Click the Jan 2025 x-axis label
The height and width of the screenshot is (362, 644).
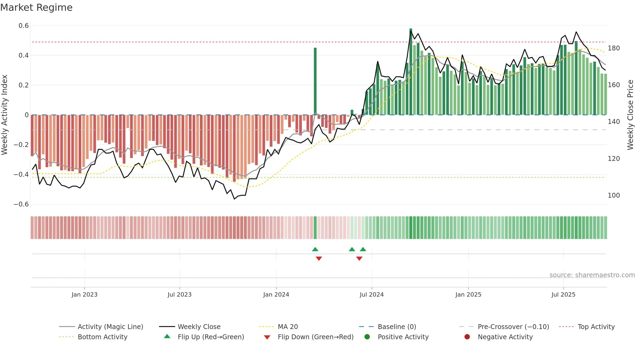pos(468,295)
